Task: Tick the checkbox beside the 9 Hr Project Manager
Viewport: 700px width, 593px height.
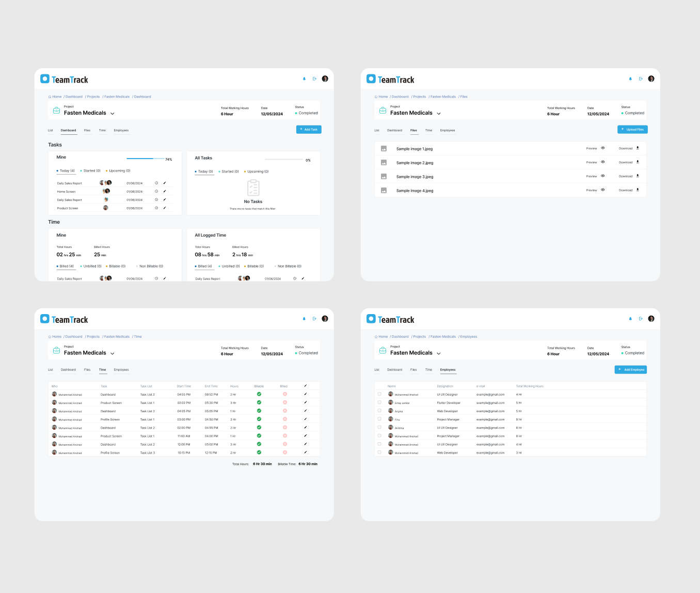Action: (x=379, y=419)
